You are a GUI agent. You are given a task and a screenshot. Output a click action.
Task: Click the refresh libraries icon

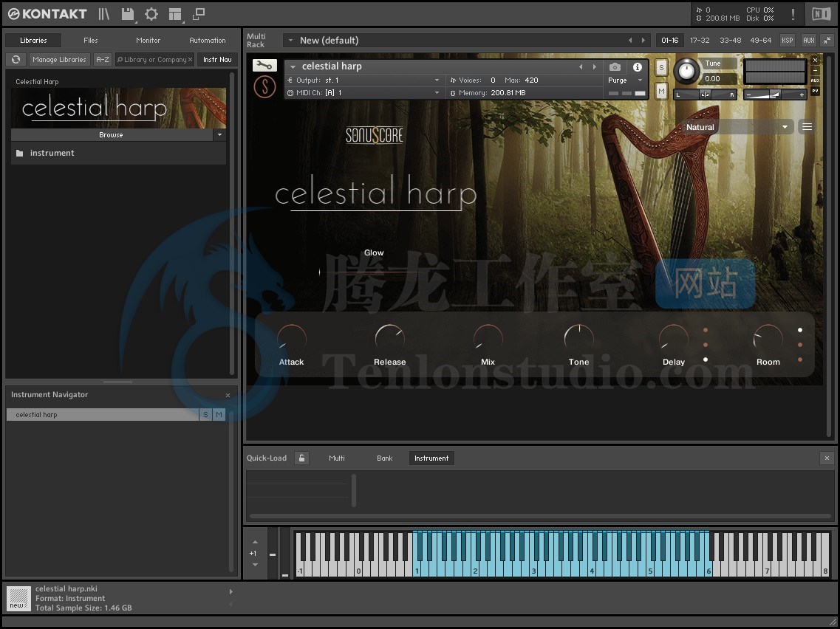tap(16, 59)
